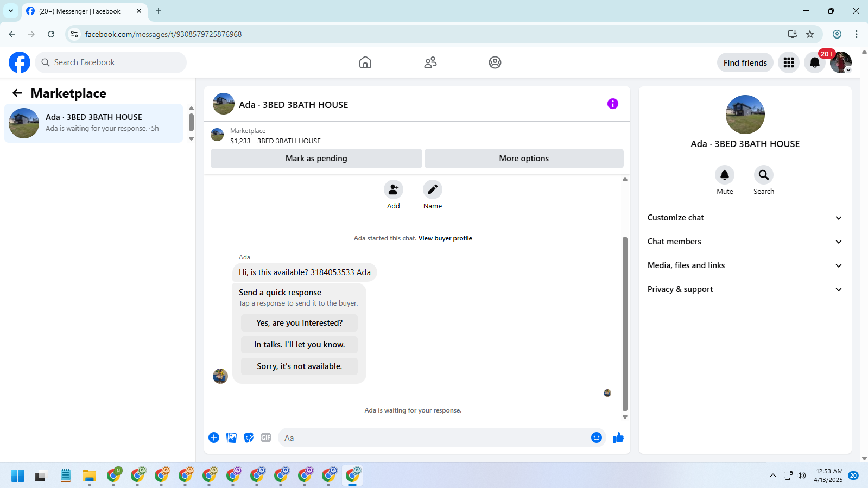Click Mark as pending
This screenshot has width=868, height=488.
pyautogui.click(x=316, y=159)
